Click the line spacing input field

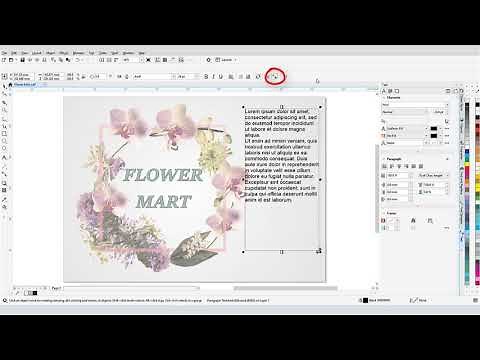tap(398, 175)
